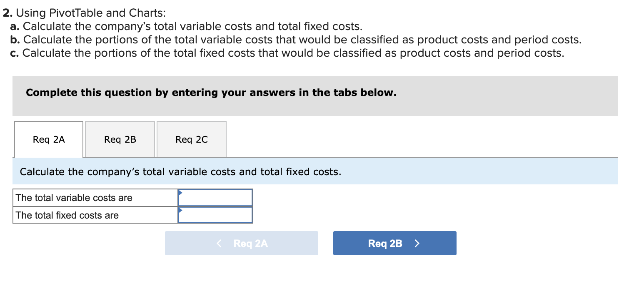This screenshot has width=644, height=292.
Task: Click the "Complete this question" gray banner text
Action: [x=211, y=93]
